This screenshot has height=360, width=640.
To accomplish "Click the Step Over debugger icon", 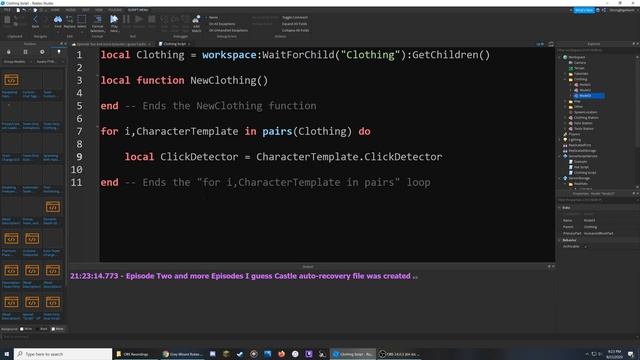I will click(175, 20).
